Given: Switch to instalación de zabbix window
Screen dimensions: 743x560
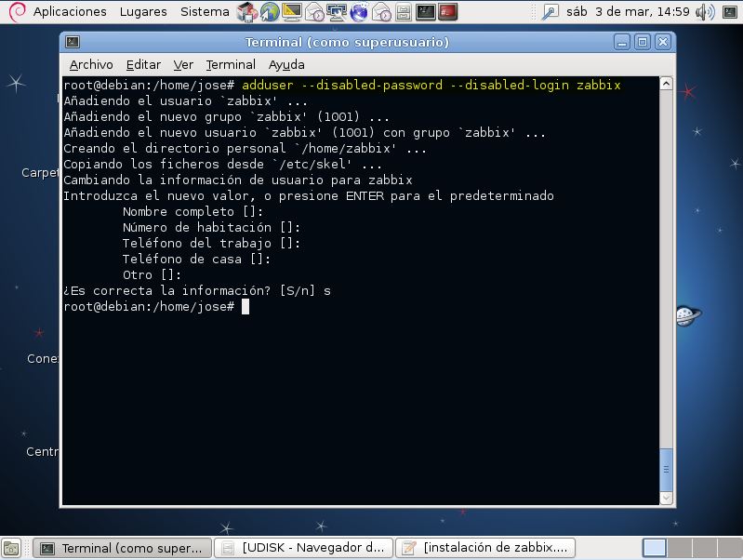Looking at the screenshot, I should point(485,548).
